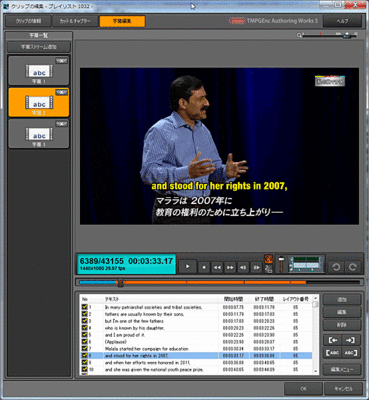The width and height of the screenshot is (369, 400).
Task: Select the subtitle 1 abc thumbnail
Action: (x=39, y=71)
